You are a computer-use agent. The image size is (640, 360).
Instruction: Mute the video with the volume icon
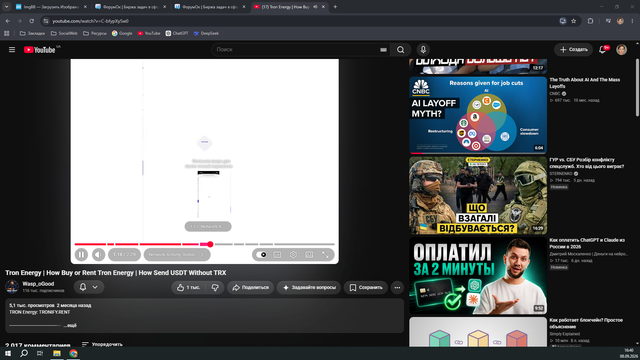pos(98,255)
